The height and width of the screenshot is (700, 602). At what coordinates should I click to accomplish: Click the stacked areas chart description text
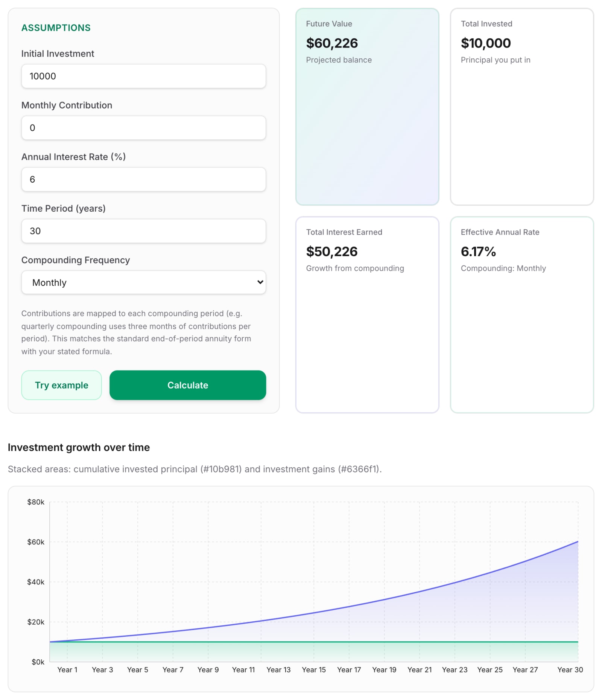(x=195, y=469)
